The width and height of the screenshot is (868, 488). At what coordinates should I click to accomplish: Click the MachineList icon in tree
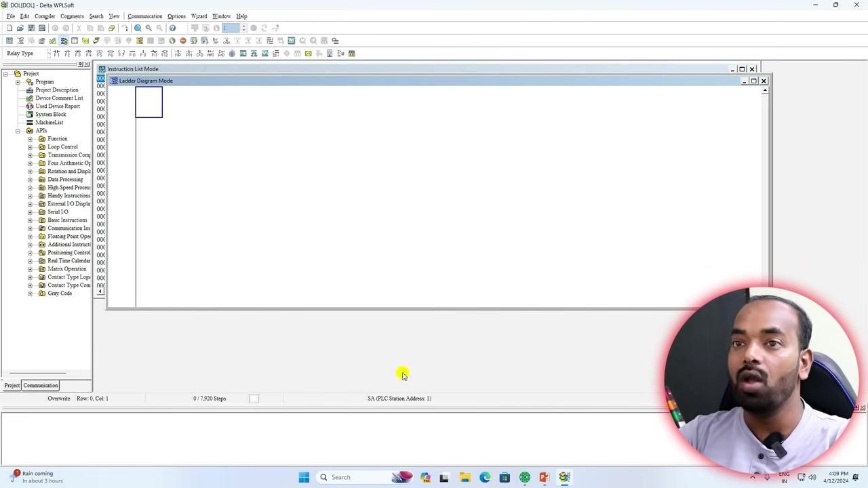(x=29, y=123)
